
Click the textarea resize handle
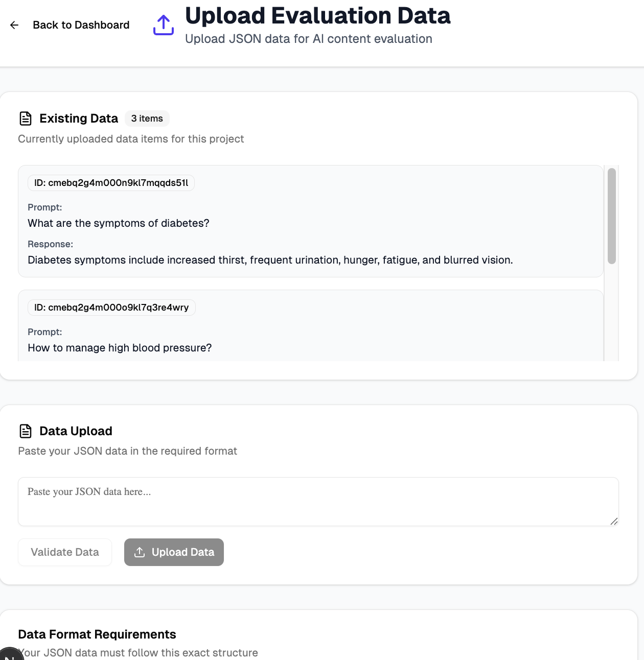pos(614,521)
